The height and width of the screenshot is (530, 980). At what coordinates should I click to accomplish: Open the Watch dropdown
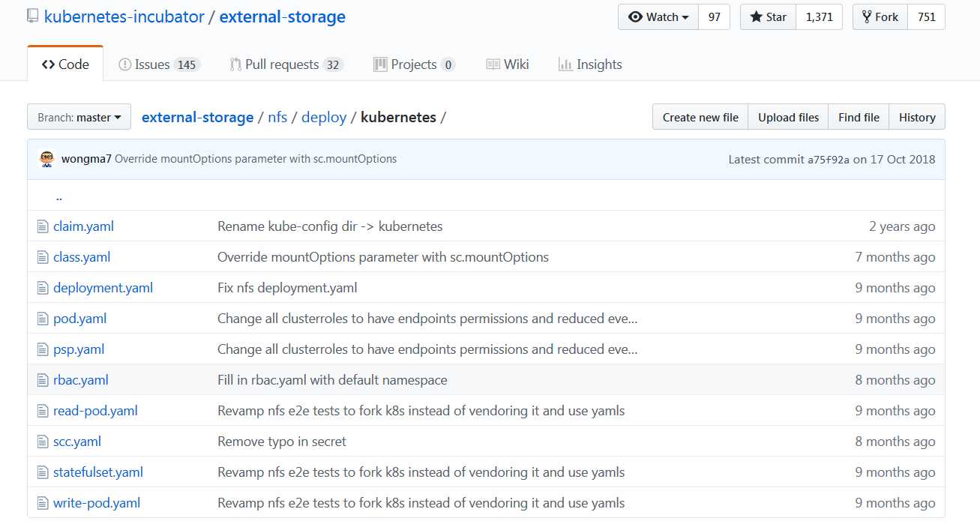[x=658, y=16]
